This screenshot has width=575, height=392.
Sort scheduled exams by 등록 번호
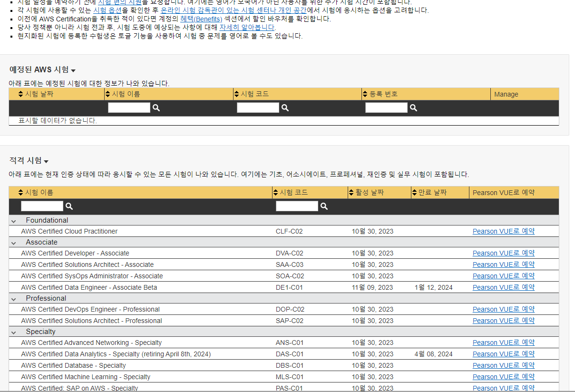tap(380, 94)
